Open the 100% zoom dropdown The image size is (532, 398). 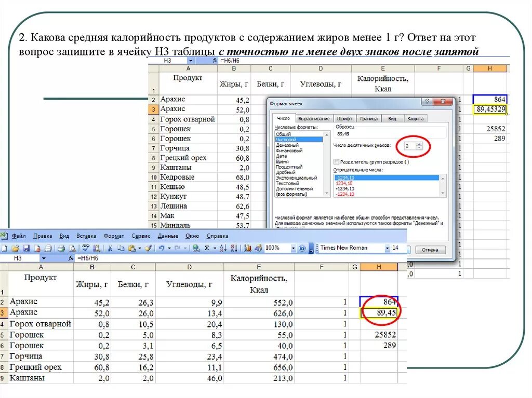point(293,248)
